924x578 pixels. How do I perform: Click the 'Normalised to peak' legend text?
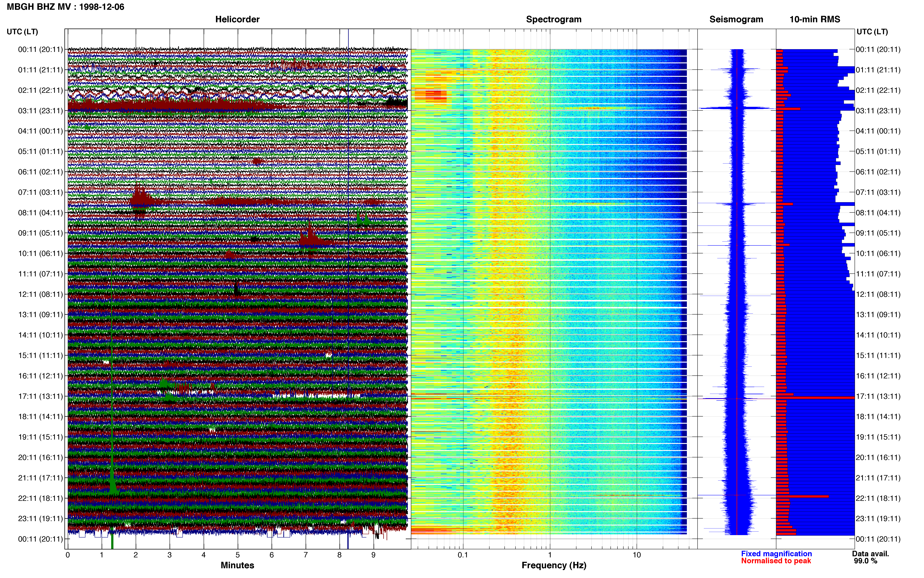(776, 561)
